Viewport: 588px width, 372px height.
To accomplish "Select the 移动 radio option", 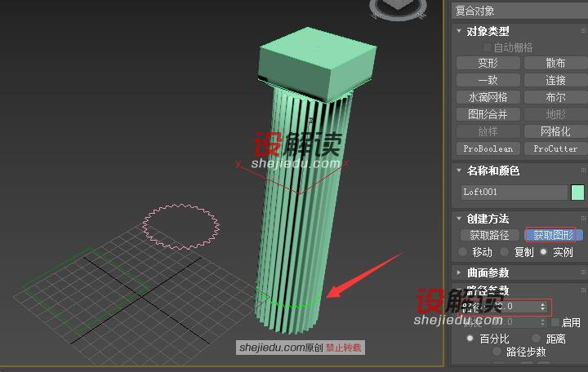I will 464,252.
